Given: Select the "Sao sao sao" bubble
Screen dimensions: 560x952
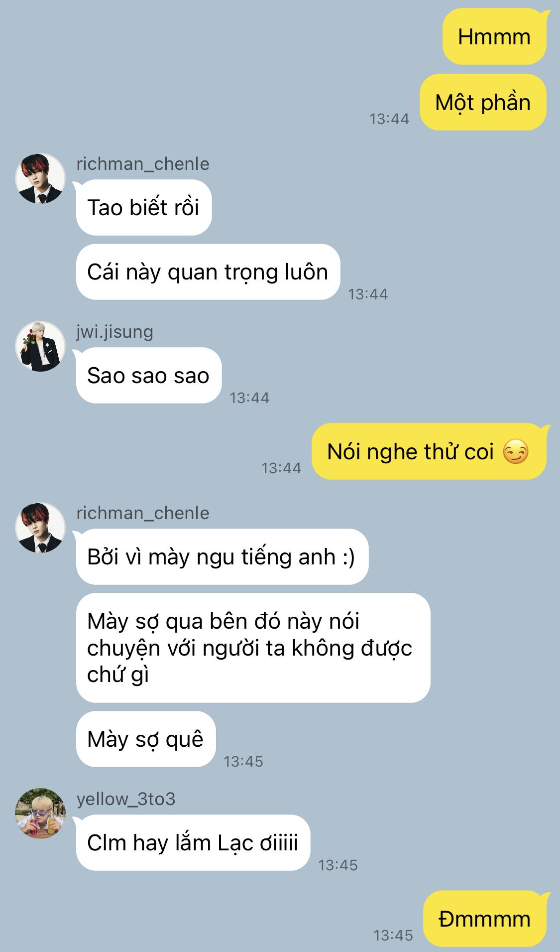Looking at the screenshot, I should point(149,376).
